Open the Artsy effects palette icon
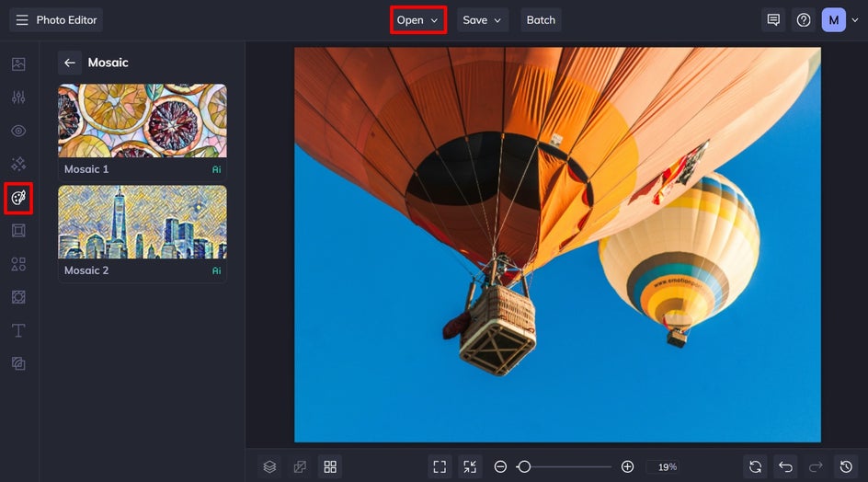868x482 pixels. [18, 198]
